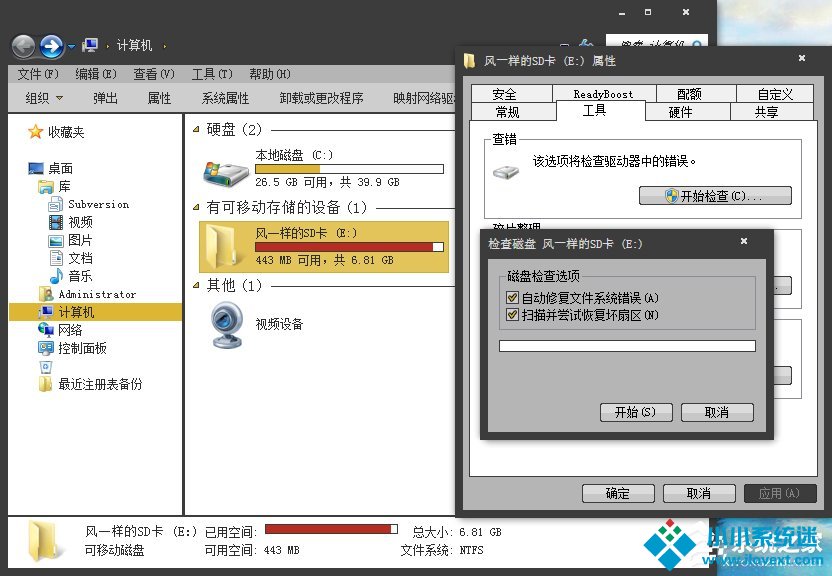The image size is (832, 576).
Task: Select the 本地磁盘 (C:) drive icon
Action: click(226, 173)
